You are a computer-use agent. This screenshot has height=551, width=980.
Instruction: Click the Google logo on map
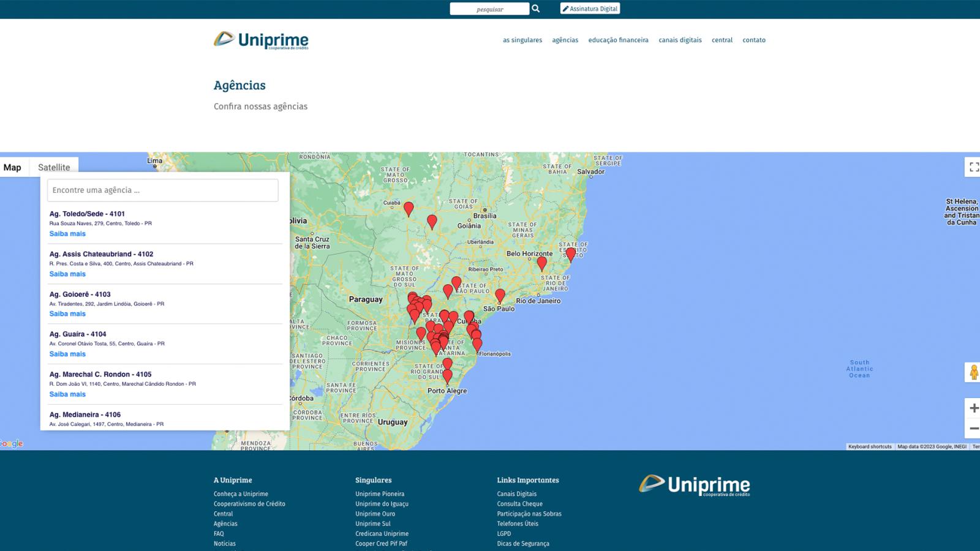[x=11, y=444]
